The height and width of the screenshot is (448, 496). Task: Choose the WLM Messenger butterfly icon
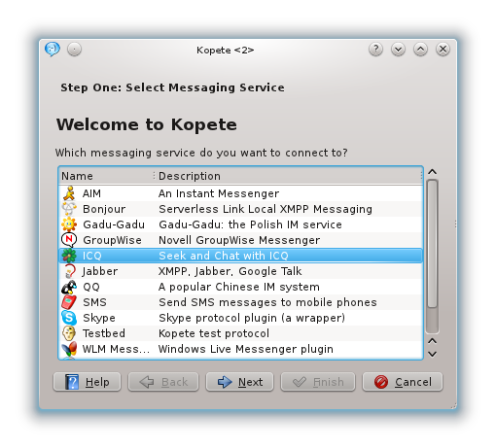click(x=69, y=349)
